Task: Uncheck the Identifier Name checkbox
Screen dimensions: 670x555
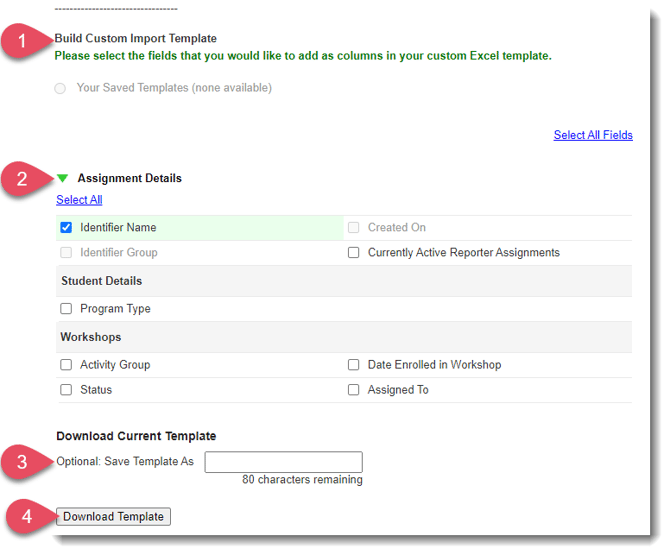Action: pos(67,228)
